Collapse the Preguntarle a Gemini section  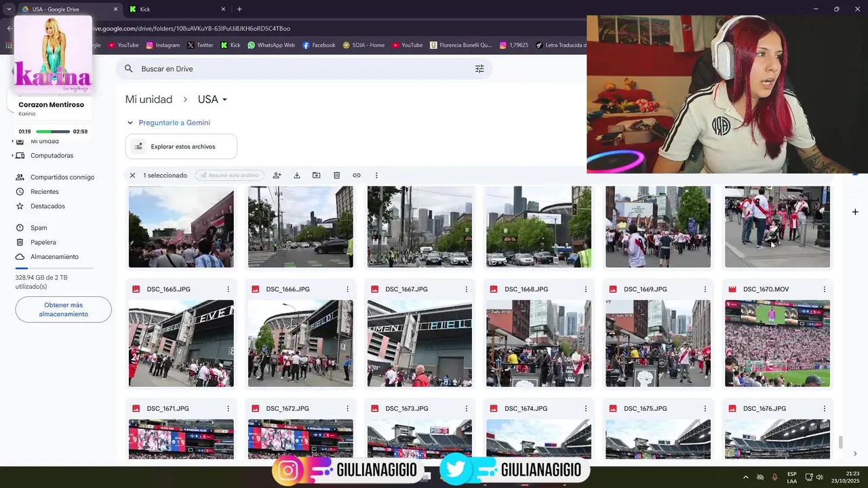click(130, 123)
